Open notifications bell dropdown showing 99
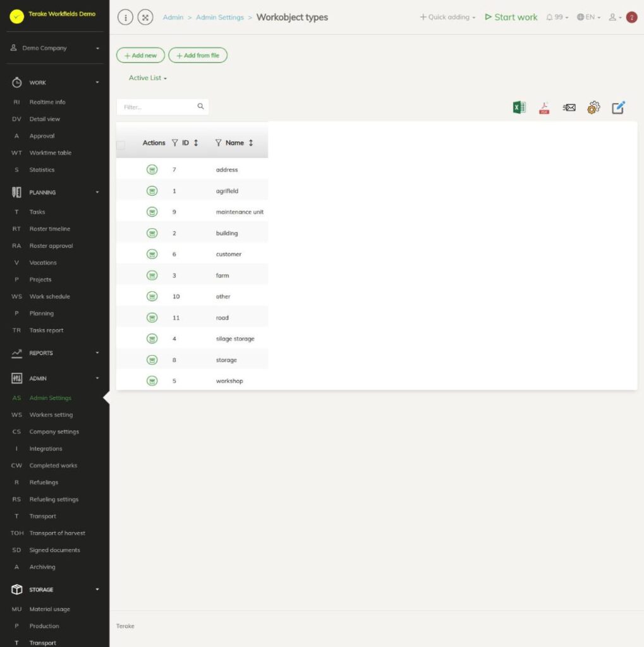The image size is (644, 647). pyautogui.click(x=557, y=17)
